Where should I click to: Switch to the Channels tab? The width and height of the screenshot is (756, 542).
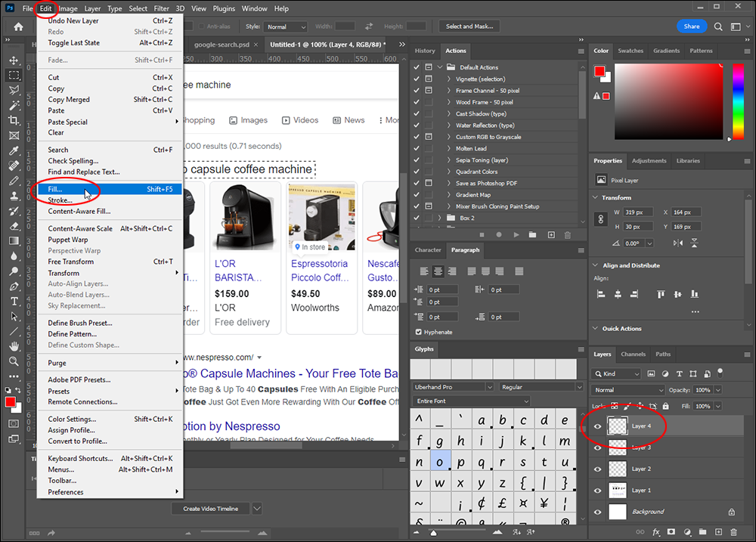point(633,354)
